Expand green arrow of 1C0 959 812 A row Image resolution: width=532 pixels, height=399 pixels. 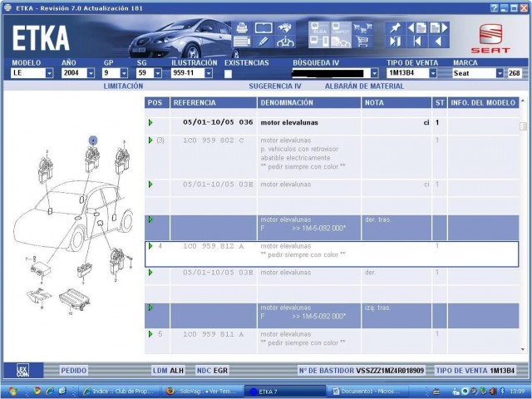pos(150,246)
